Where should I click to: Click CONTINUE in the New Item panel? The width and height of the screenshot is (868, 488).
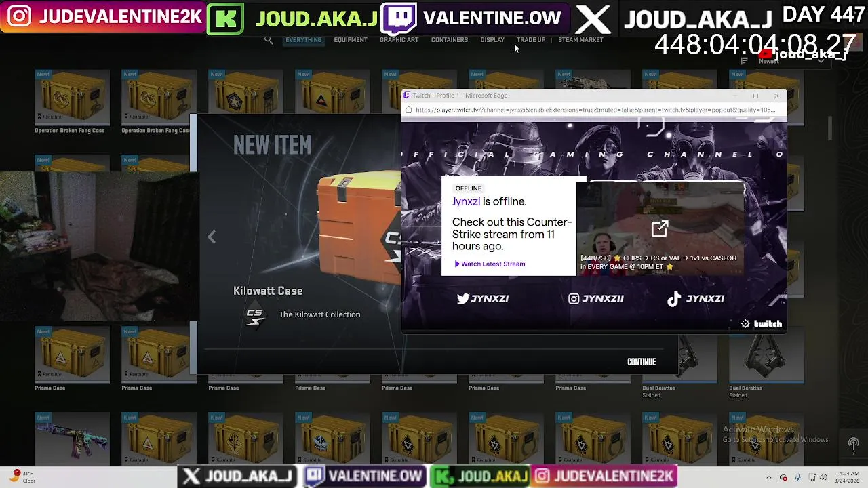coord(642,362)
